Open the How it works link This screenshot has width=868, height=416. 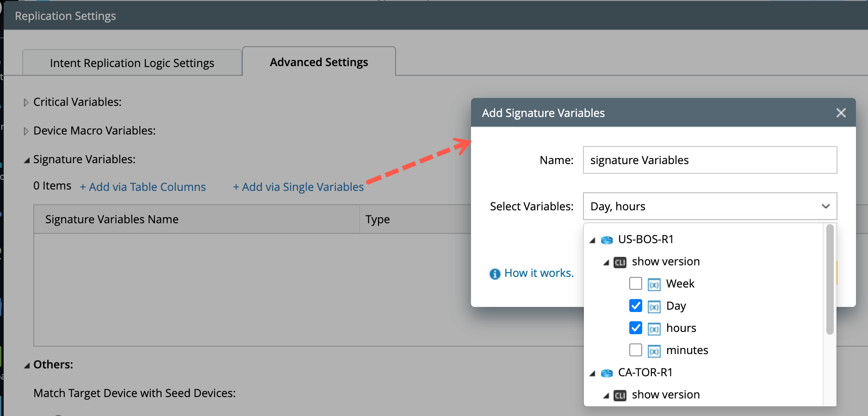539,273
